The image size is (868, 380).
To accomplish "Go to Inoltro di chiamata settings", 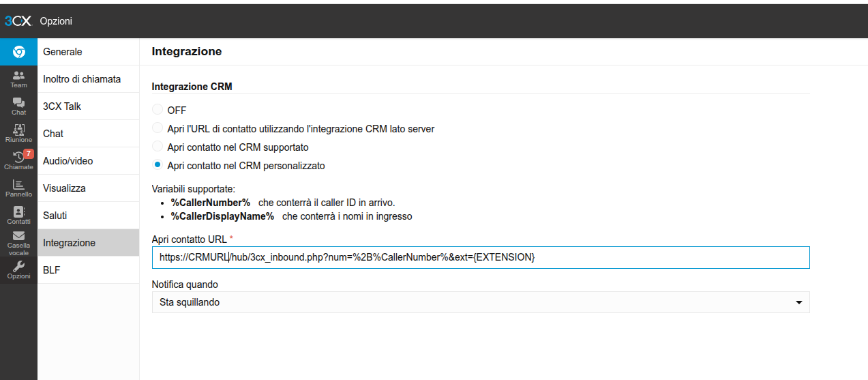I will coord(89,79).
